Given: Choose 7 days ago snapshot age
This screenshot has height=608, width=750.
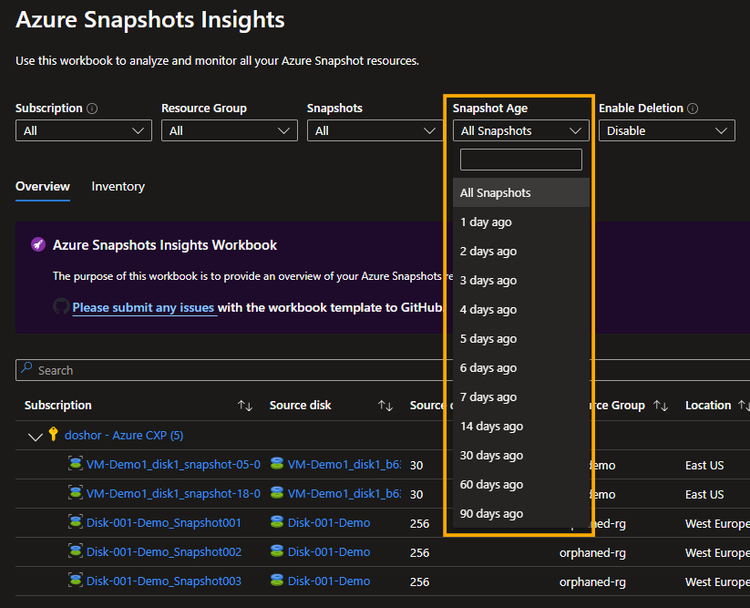Looking at the screenshot, I should 488,397.
